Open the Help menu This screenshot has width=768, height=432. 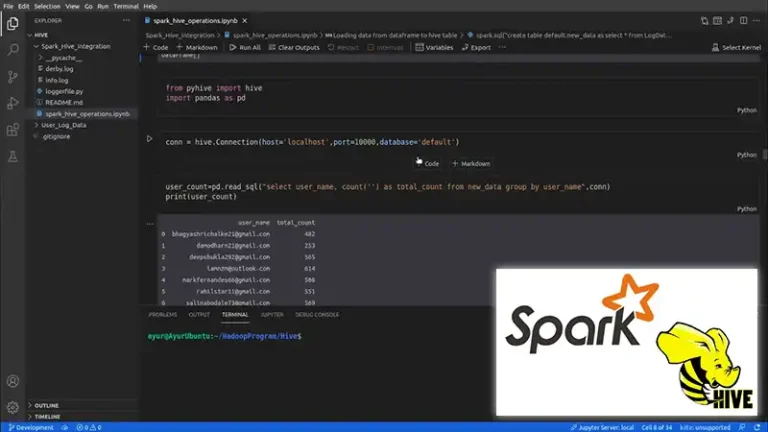coord(150,6)
